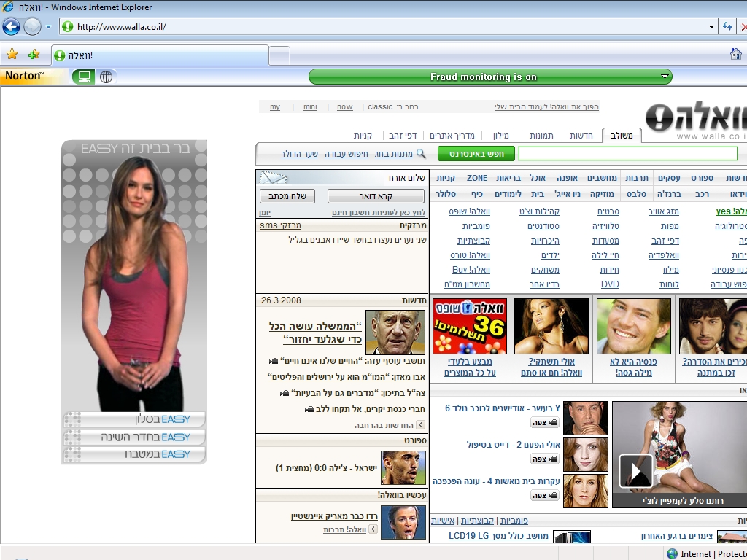Image resolution: width=747 pixels, height=560 pixels.
Task: Click the צפה button for דייט בטיפול
Action: pyautogui.click(x=545, y=459)
